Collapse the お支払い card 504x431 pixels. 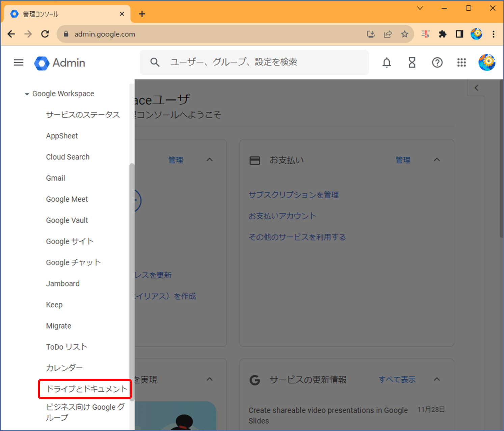click(437, 160)
